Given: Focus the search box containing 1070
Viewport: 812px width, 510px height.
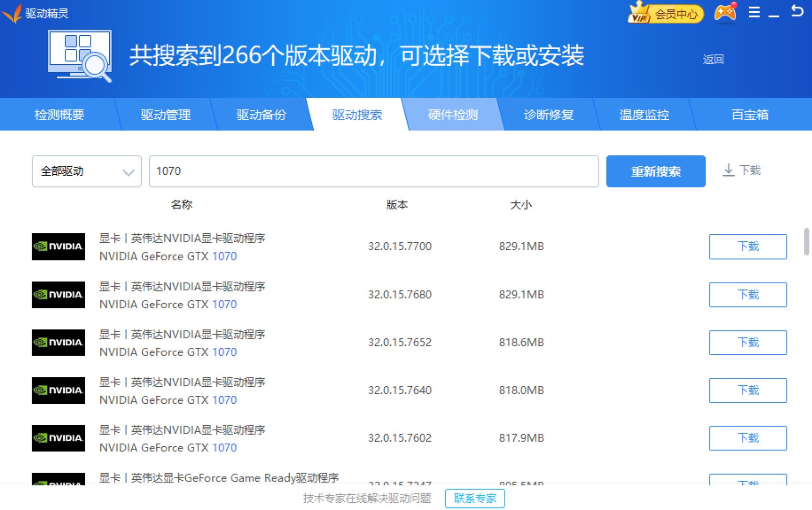Looking at the screenshot, I should [x=374, y=171].
